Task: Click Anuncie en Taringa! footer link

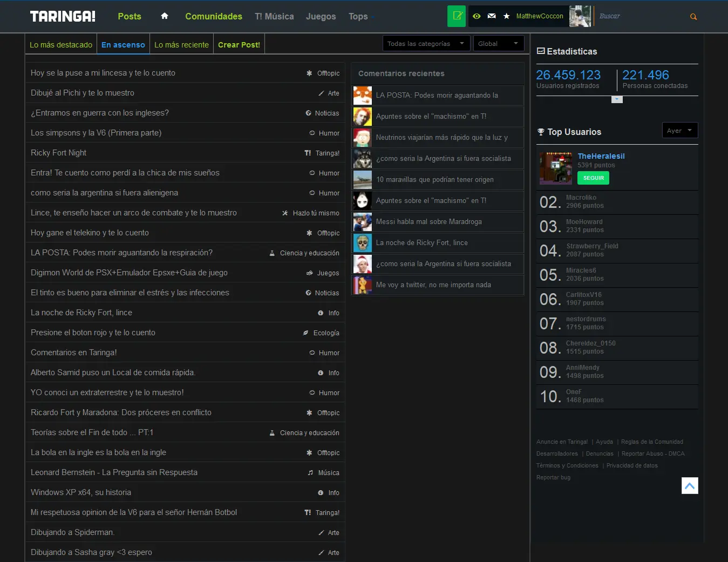Action: 562,442
